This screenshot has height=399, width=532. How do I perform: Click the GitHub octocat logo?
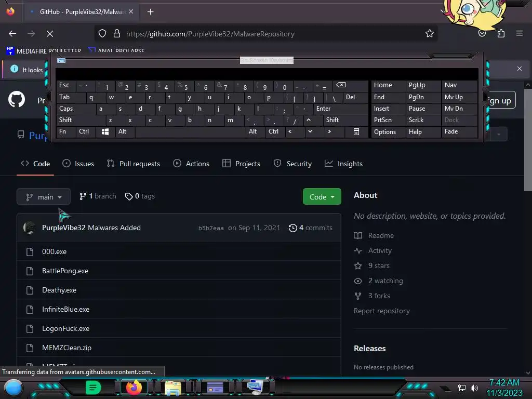tap(16, 99)
